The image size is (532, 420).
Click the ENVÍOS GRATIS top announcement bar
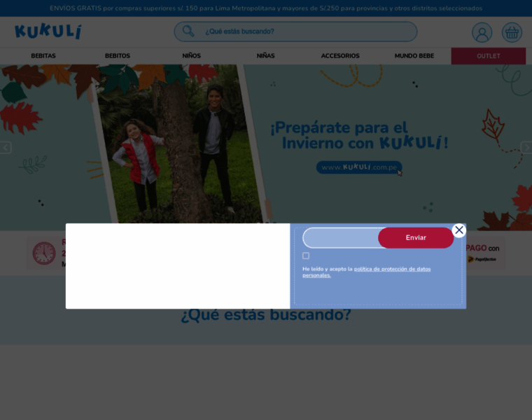tap(266, 8)
